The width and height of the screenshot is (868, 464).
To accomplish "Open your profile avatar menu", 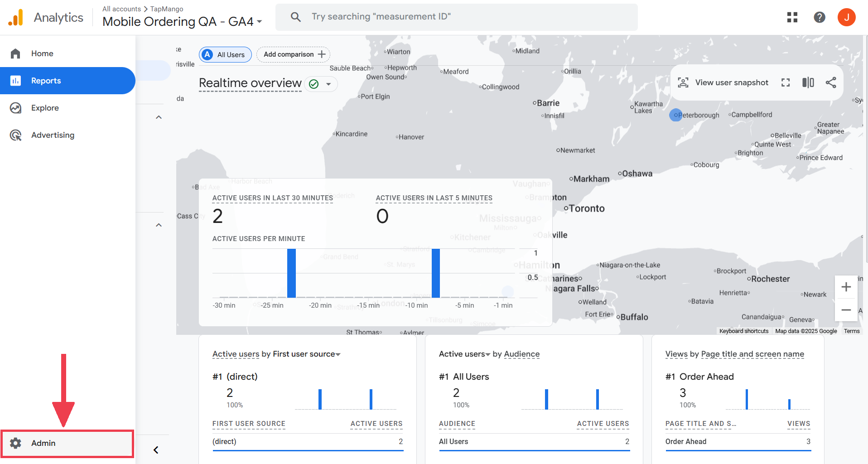I will (847, 17).
